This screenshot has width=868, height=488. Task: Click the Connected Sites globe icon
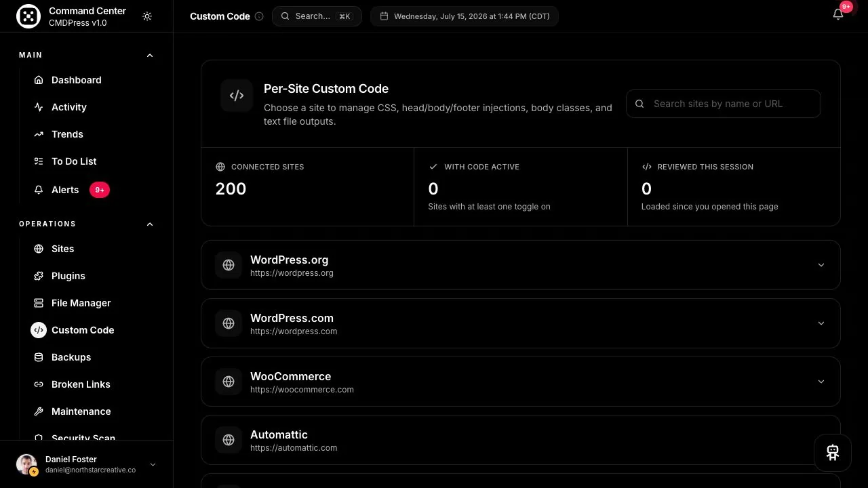tap(220, 167)
